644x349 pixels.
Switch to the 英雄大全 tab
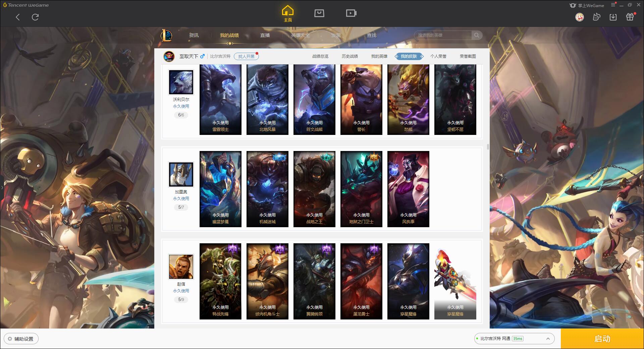(301, 35)
